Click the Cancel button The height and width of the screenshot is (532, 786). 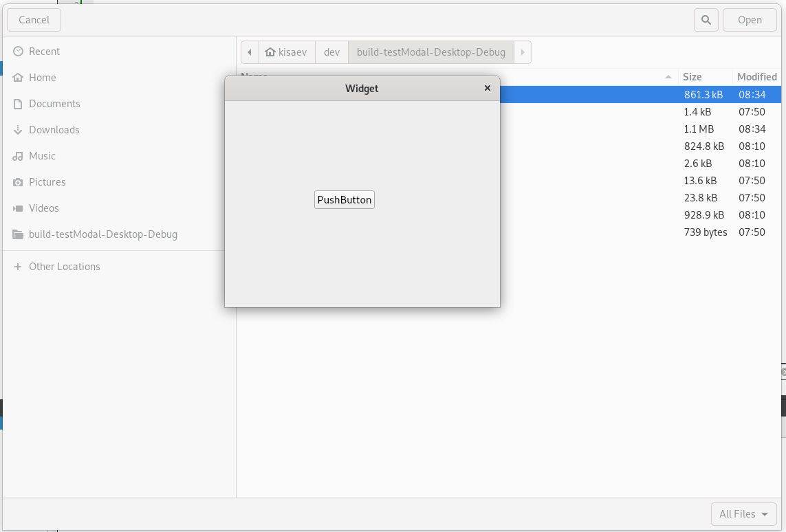pos(34,20)
